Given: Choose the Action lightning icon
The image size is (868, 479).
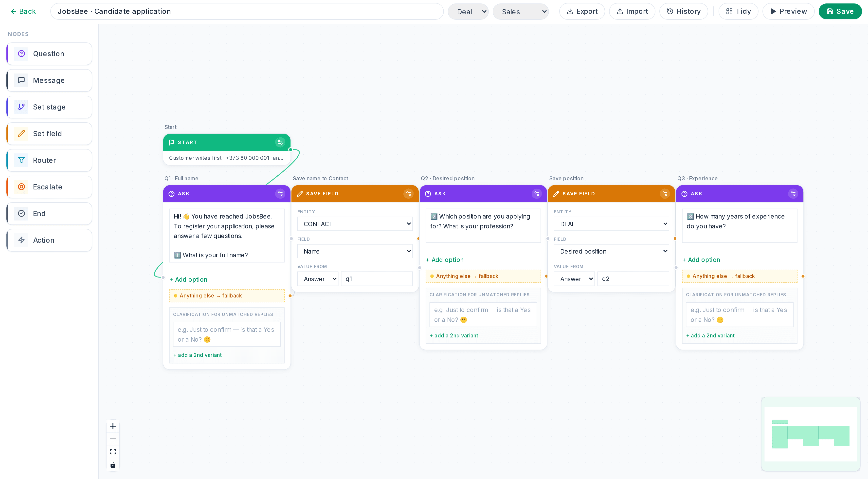Looking at the screenshot, I should tap(21, 240).
